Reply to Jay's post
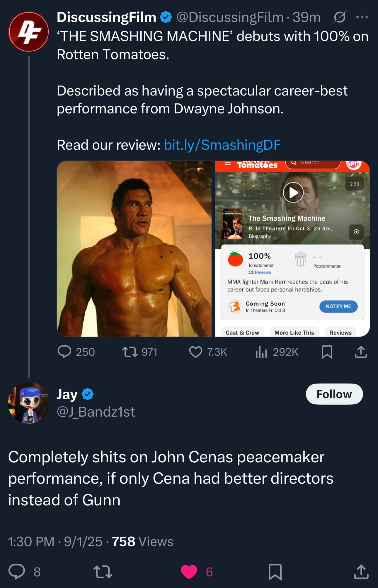Image resolution: width=378 pixels, height=588 pixels. [x=17, y=572]
